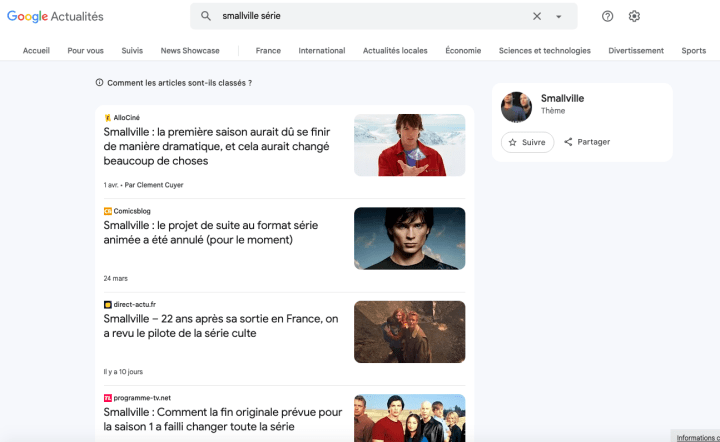Viewport: 720px width, 442px height.
Task: Open the help question mark icon
Action: [x=607, y=16]
